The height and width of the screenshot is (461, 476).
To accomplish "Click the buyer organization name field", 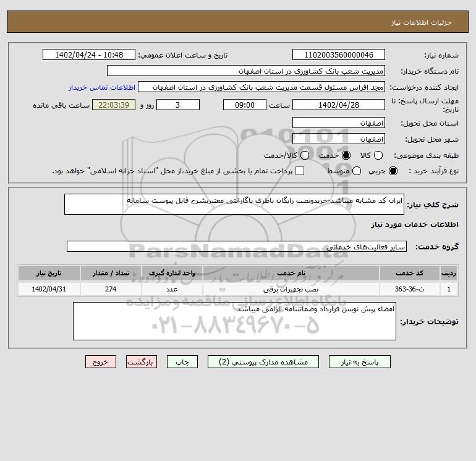I will point(246,71).
